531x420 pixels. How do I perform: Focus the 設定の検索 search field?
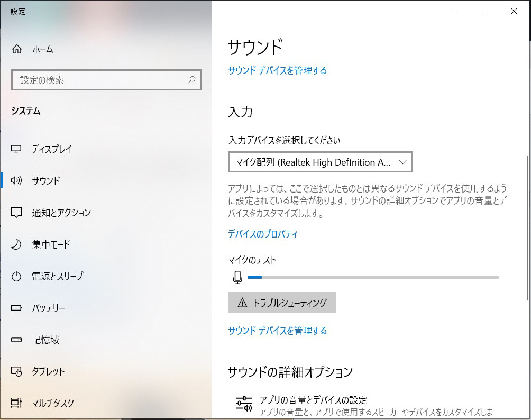pyautogui.click(x=100, y=80)
